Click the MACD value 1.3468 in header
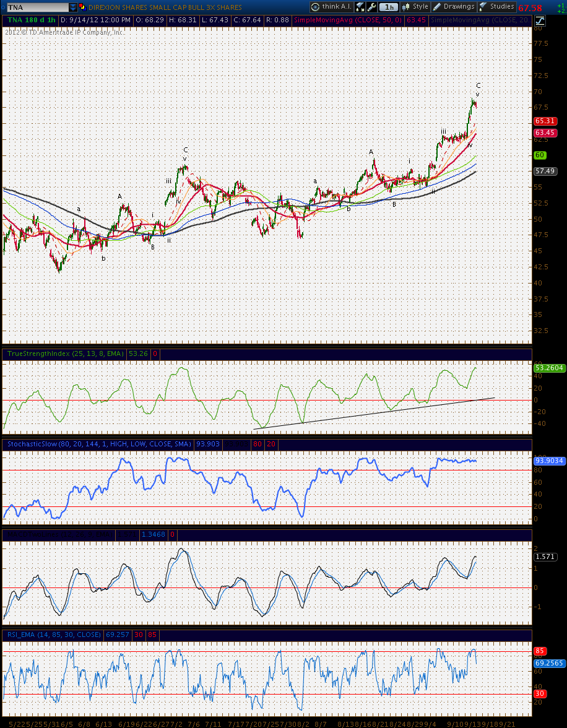 (154, 535)
